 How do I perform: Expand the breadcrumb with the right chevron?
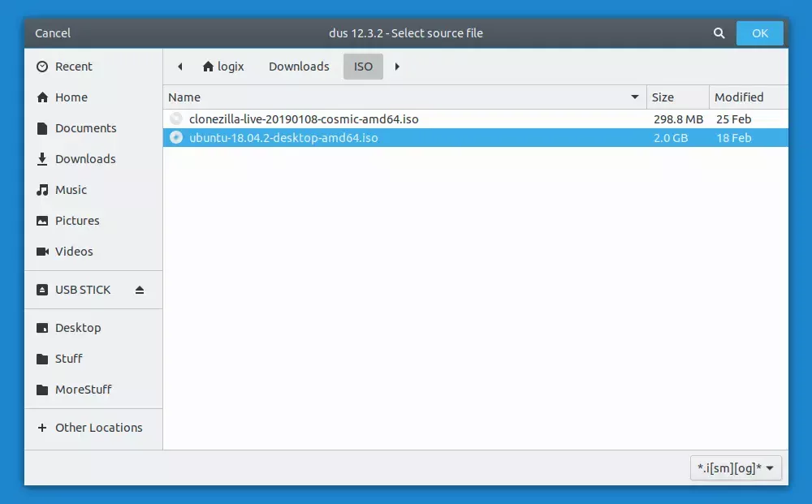point(396,67)
